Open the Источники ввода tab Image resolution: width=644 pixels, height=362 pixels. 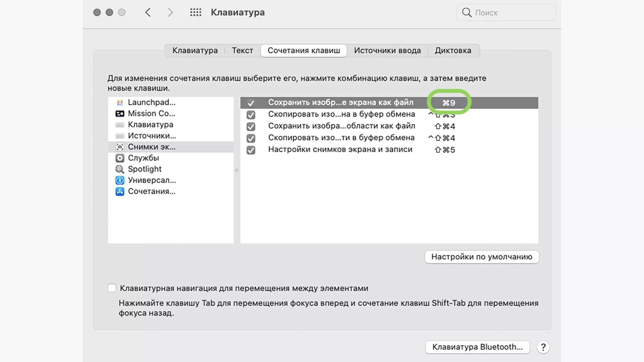pyautogui.click(x=387, y=51)
